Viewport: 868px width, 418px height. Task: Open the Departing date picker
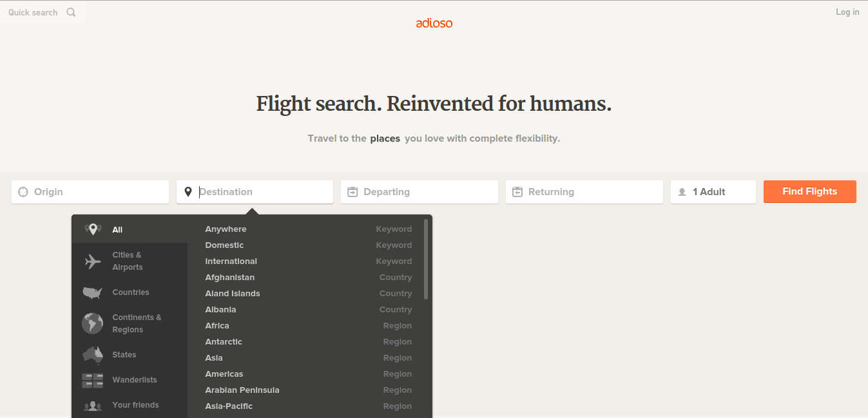click(420, 192)
